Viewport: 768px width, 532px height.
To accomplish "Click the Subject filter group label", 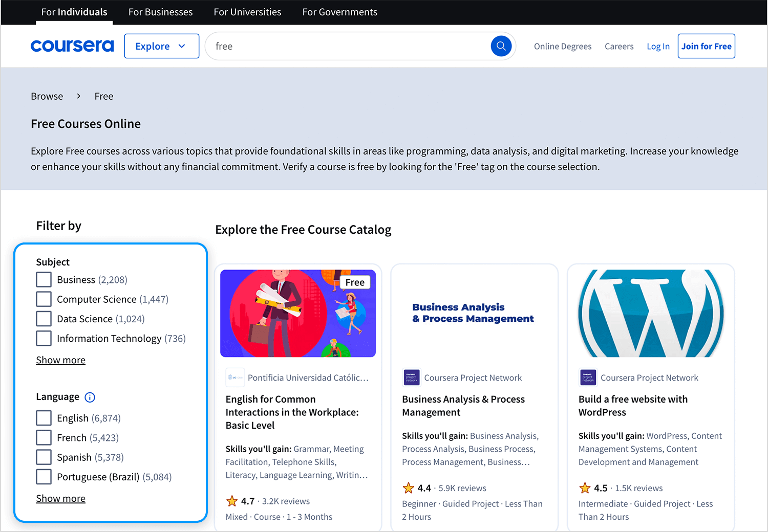I will (x=53, y=262).
